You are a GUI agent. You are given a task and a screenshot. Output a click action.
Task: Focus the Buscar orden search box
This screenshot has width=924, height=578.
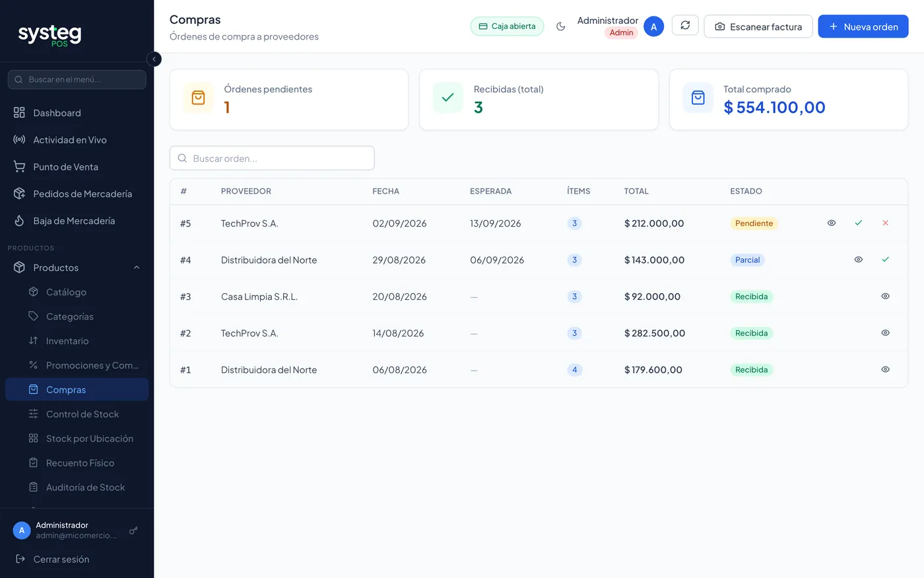click(x=272, y=158)
